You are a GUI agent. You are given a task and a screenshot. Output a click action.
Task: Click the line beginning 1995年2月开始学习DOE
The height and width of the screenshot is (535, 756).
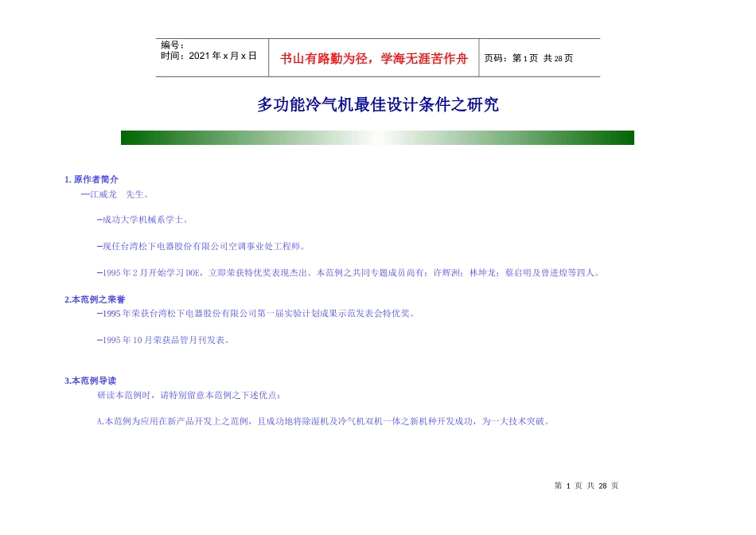(349, 272)
